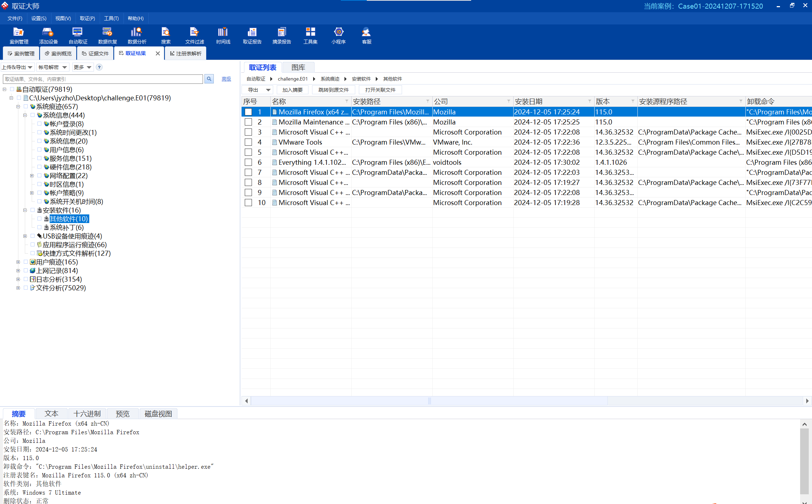Image resolution: width=812 pixels, height=504 pixels.
Task: Toggle the checkbox beside 系统补丁(6)
Action: [40, 227]
